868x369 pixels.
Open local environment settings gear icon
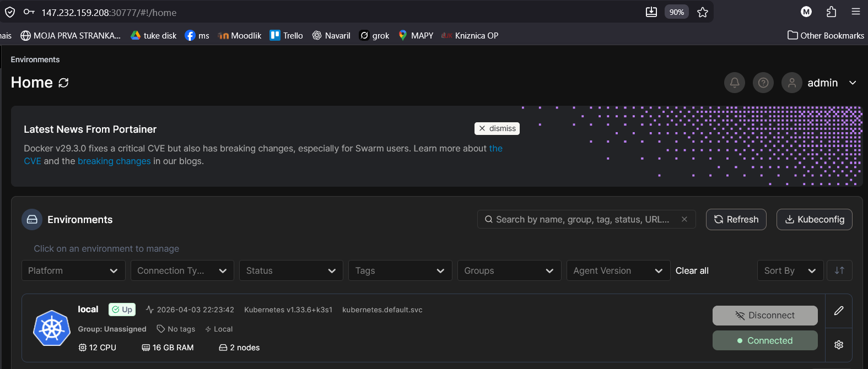click(x=838, y=345)
